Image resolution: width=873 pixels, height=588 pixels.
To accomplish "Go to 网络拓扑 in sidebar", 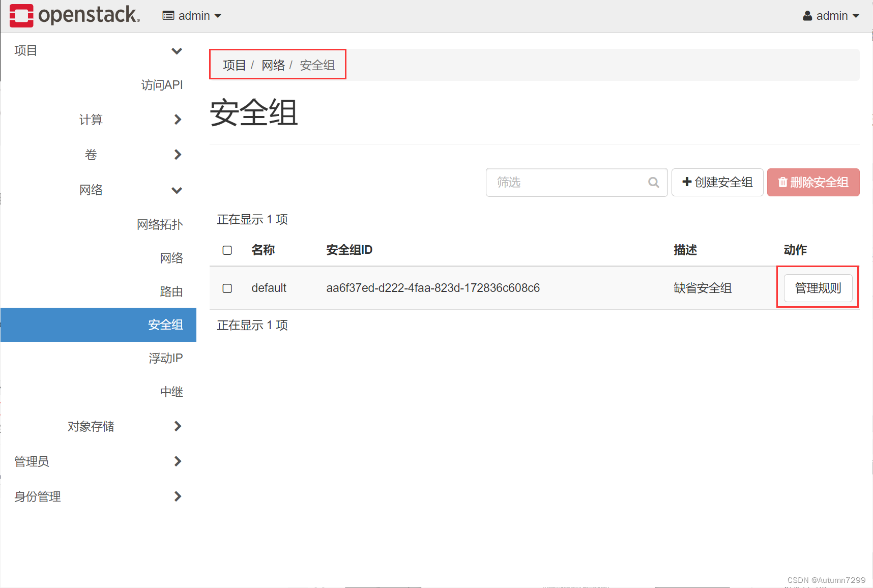I will [x=160, y=224].
